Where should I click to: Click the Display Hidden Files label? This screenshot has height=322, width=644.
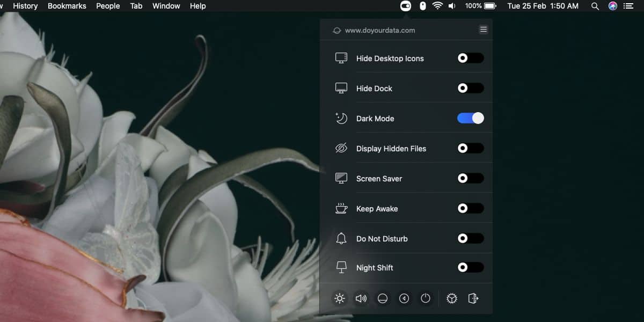coord(391,149)
